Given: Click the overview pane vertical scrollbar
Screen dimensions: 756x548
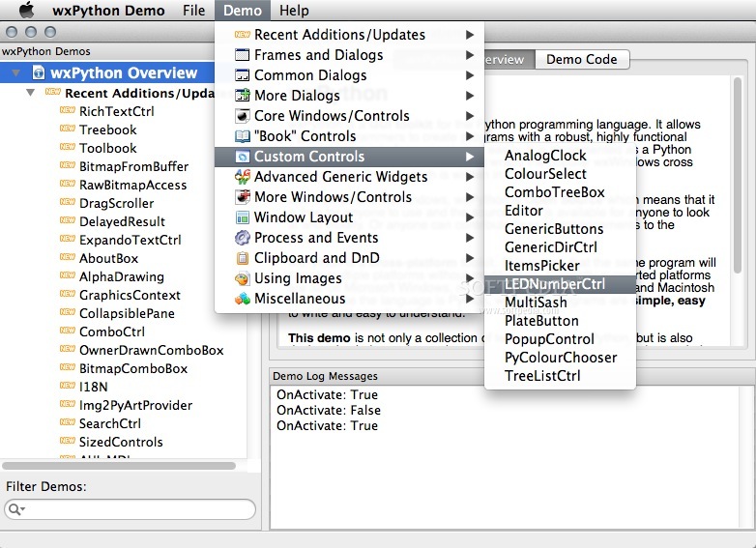Looking at the screenshot, I should (738, 176).
